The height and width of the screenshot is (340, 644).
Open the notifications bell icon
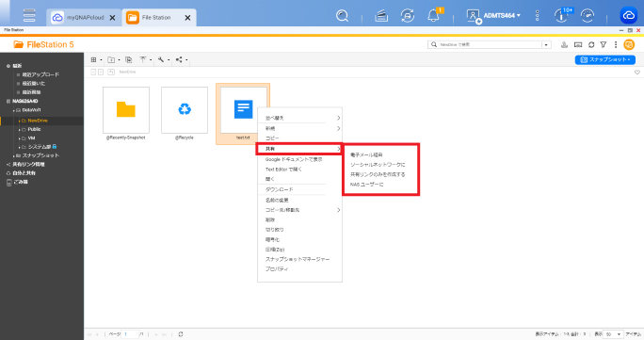433,16
